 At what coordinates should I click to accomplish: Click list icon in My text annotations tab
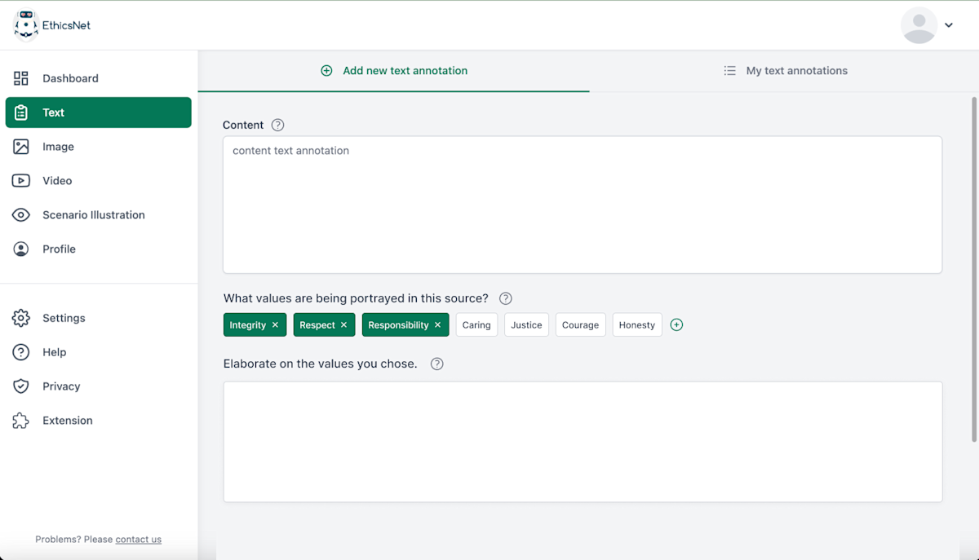tap(730, 71)
